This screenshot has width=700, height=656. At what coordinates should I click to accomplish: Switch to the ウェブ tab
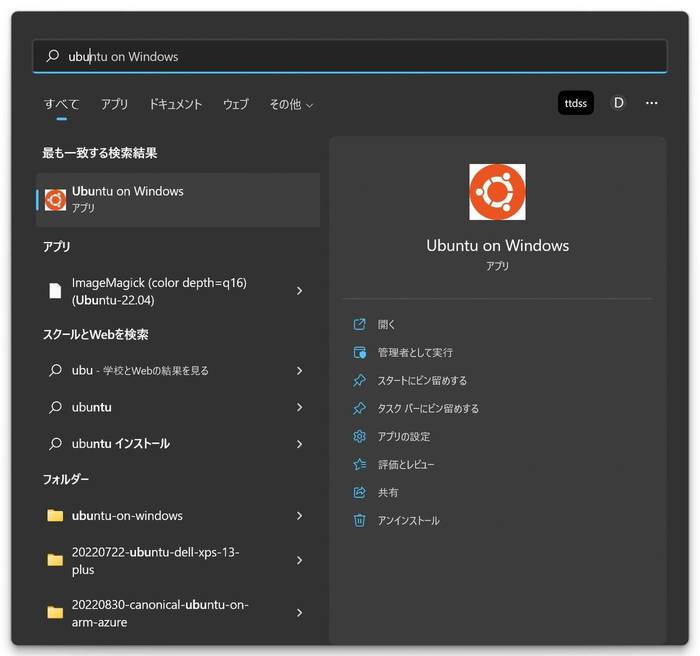pyautogui.click(x=236, y=104)
